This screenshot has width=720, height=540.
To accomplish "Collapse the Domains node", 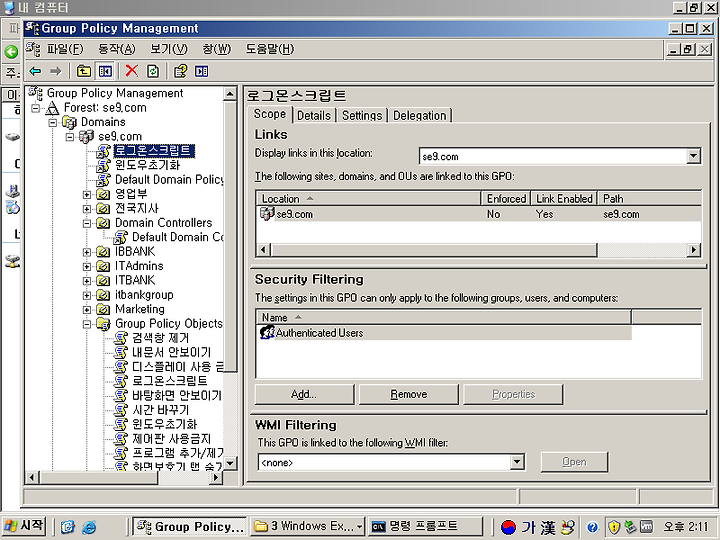I will (x=52, y=123).
